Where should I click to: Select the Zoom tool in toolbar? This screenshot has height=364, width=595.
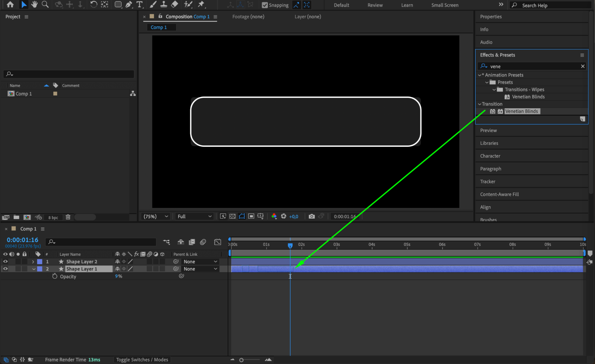tap(45, 4)
